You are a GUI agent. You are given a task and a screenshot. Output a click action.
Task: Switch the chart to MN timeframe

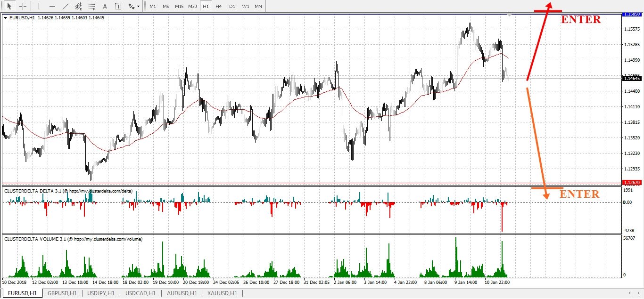point(258,7)
